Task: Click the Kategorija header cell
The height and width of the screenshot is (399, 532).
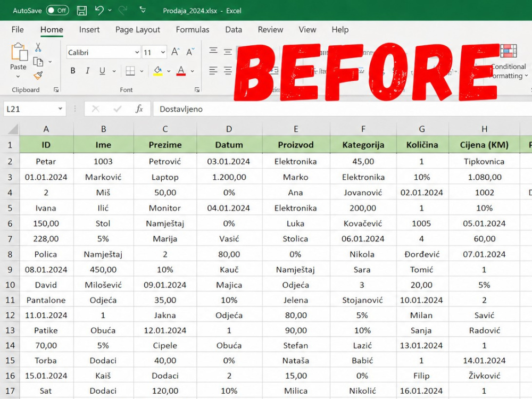Action: click(363, 145)
